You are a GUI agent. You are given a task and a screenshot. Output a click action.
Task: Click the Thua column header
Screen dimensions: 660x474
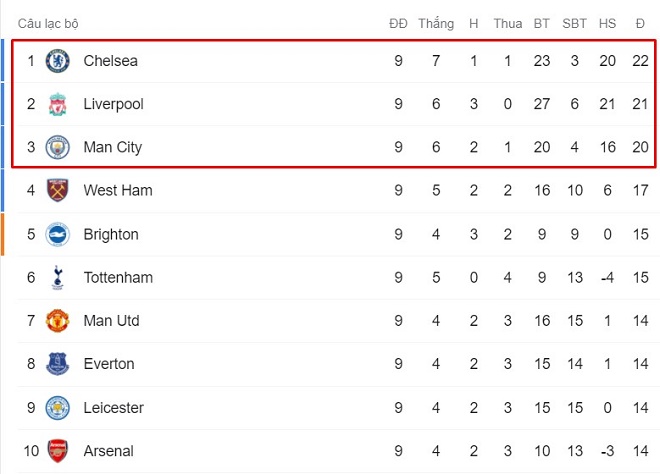(x=508, y=24)
